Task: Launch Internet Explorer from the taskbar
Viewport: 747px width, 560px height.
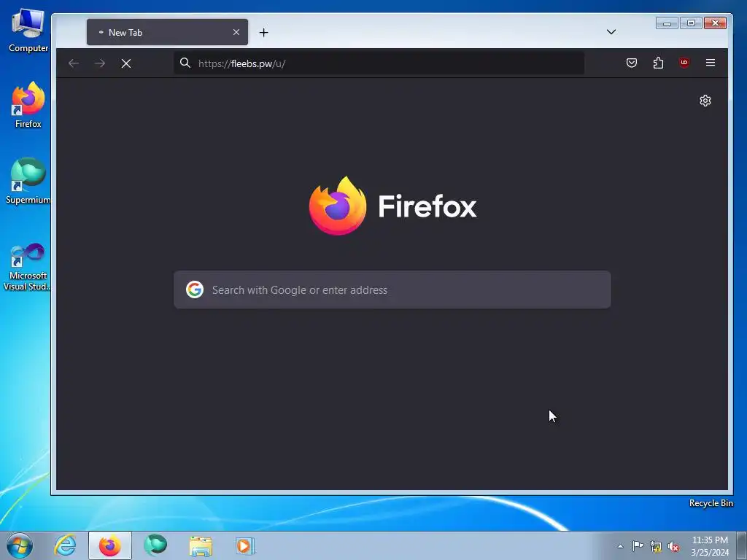Action: coord(65,545)
